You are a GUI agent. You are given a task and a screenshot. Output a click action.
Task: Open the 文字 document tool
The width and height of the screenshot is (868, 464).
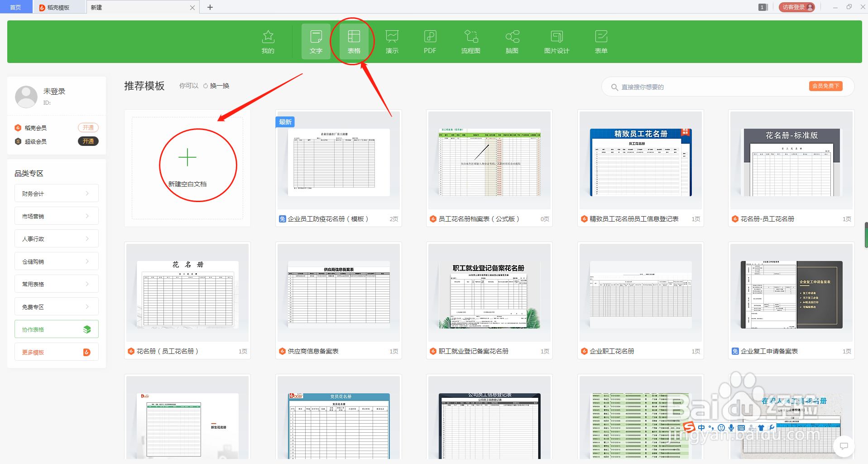point(316,41)
